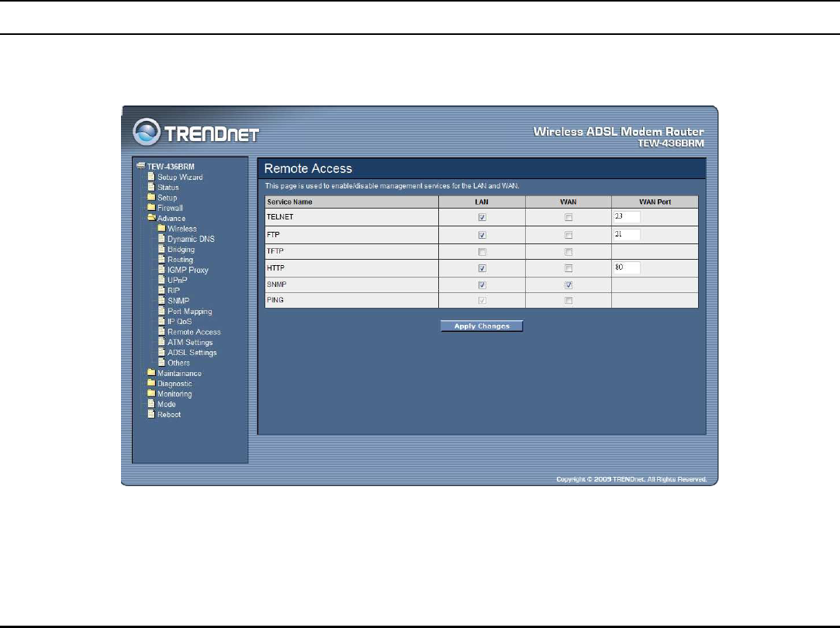
Task: Click the Mode page icon
Action: 151,403
